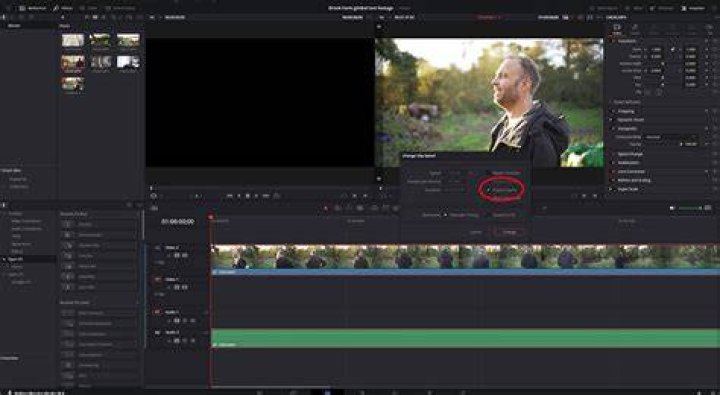Click the Change button in speed dialog
This screenshot has width=720, height=395.
pos(509,232)
